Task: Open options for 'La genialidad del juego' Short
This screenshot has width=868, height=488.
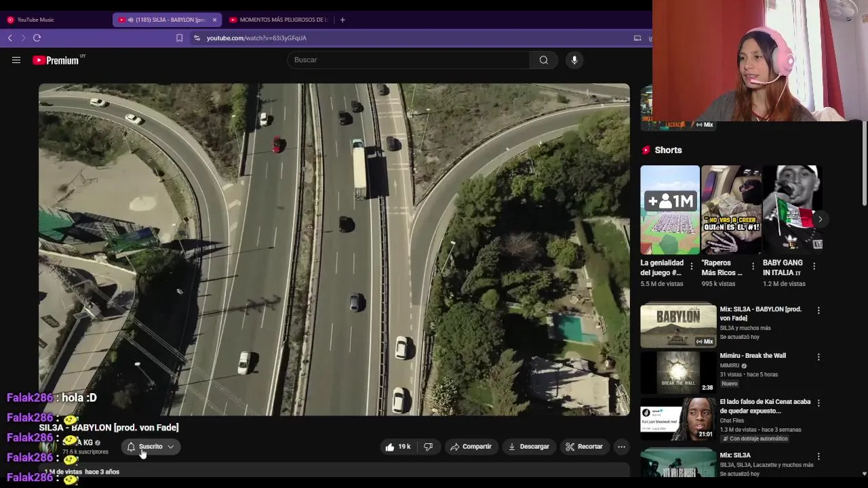Action: pos(692,266)
